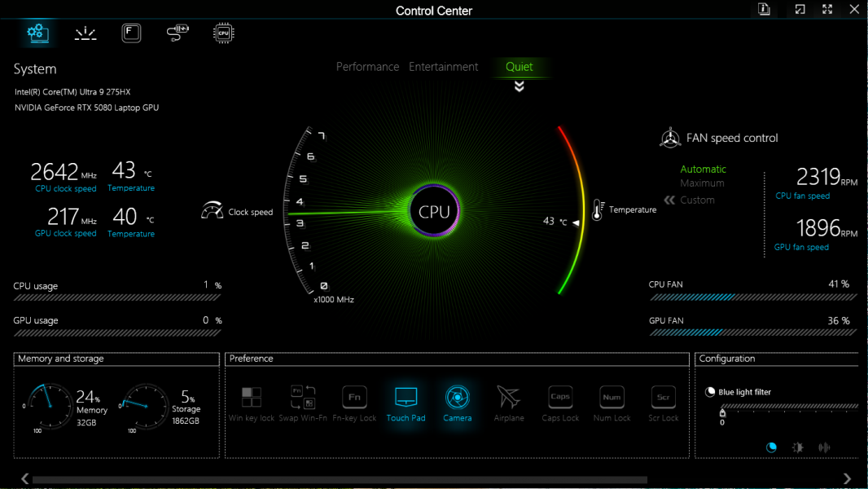Select the audio waveform icon in Configuration
Viewport: 868px width, 489px height.
pos(824,447)
